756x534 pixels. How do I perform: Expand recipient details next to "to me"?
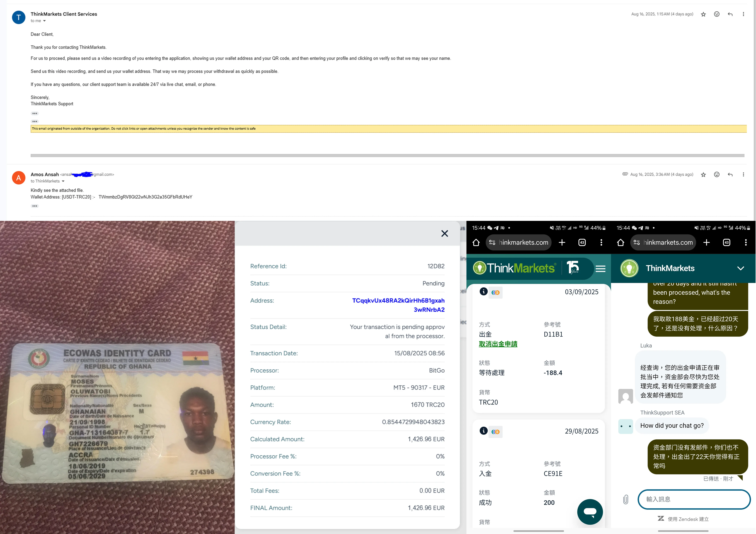[44, 21]
